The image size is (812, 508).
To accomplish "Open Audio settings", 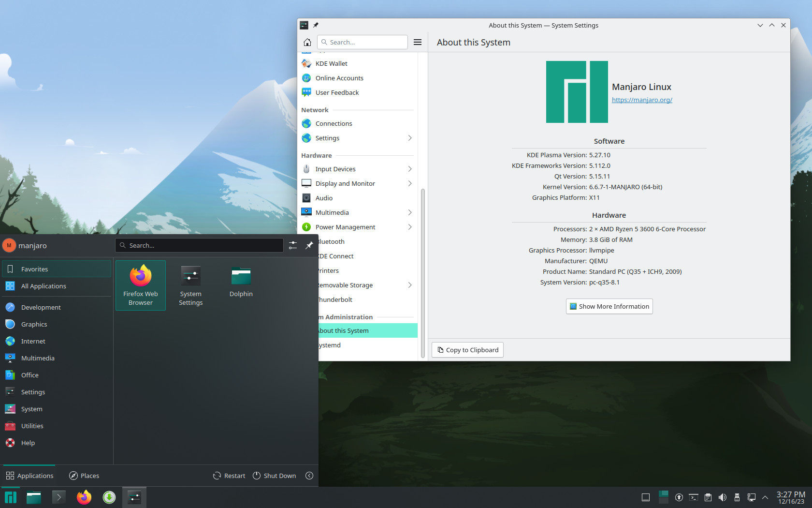I will [x=358, y=198].
